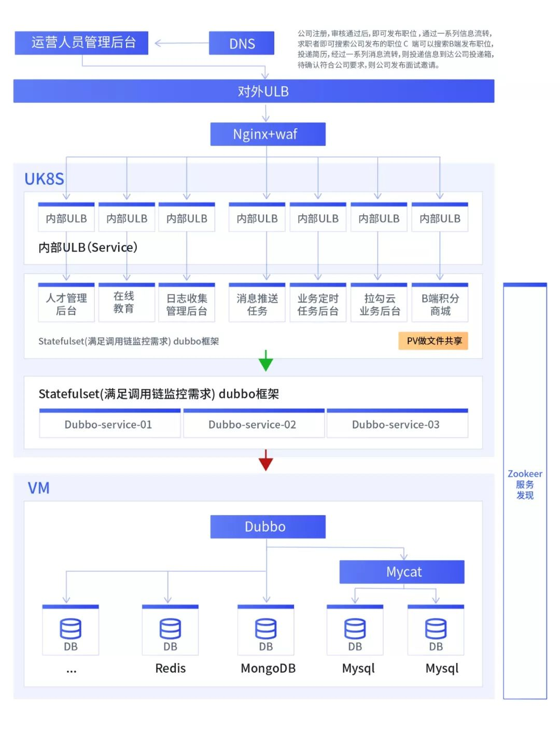560x733 pixels.
Task: Click the 内部ULB box above 拉勾云业务后台
Action: point(379,217)
